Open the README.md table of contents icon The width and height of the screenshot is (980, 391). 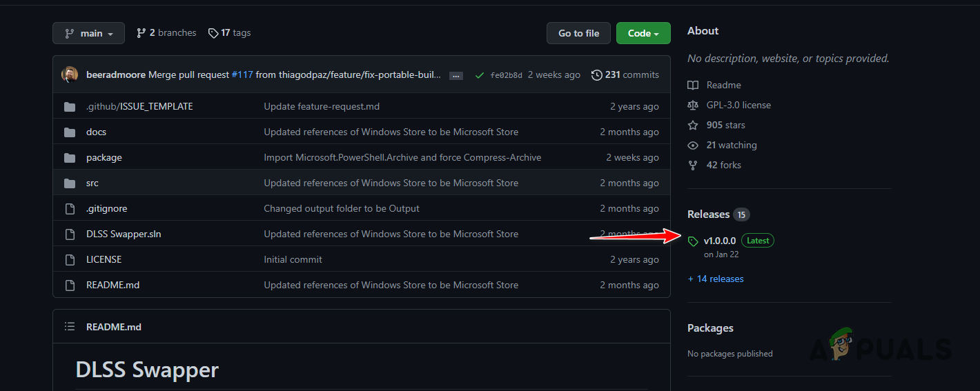tap(69, 327)
